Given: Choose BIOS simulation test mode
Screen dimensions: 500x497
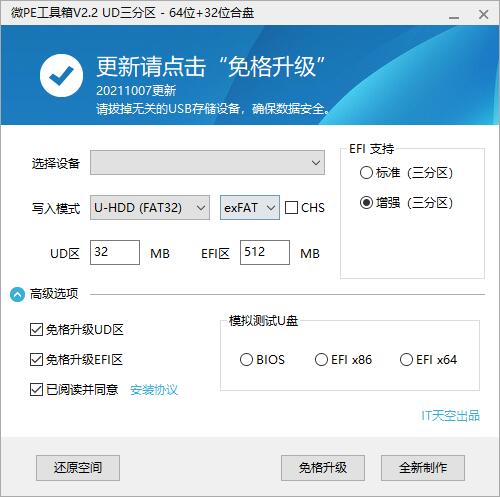Looking at the screenshot, I should click(246, 360).
